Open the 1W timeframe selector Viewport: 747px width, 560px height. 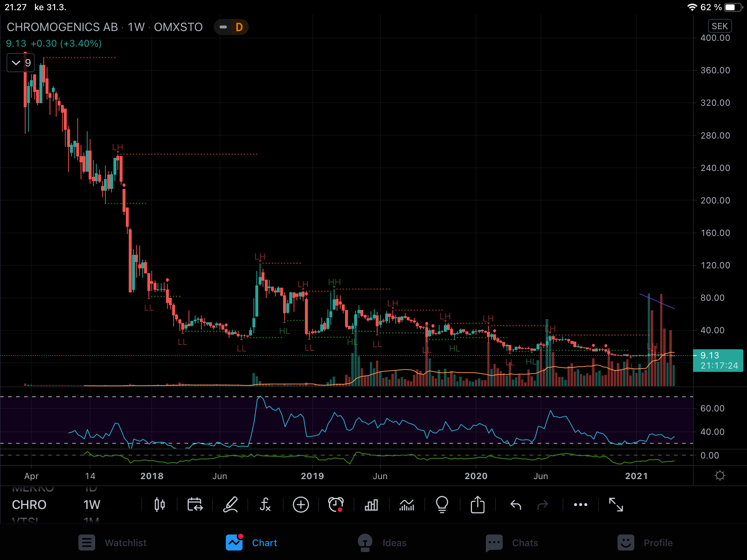coord(92,505)
